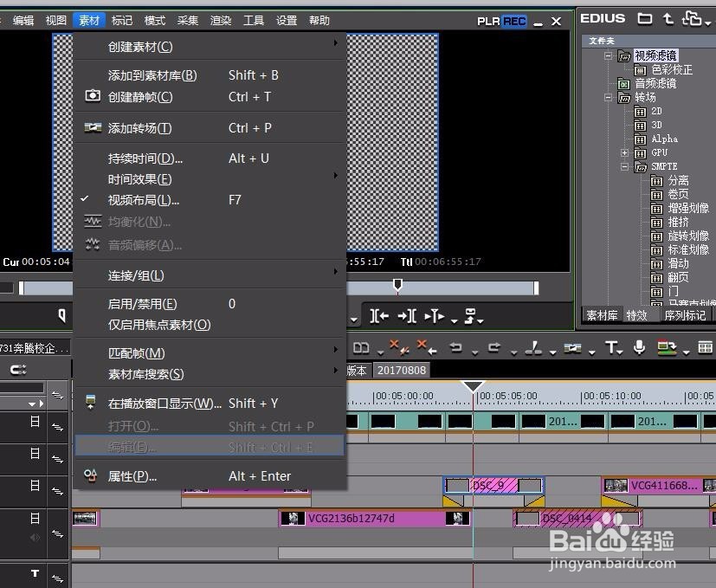The image size is (716, 588).
Task: Click the export icon in the player toolbar
Action: 470,316
